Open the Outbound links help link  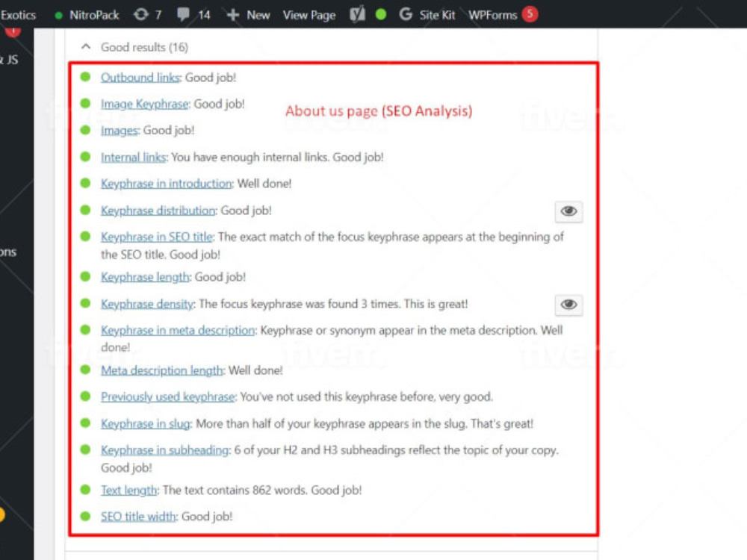coord(140,77)
